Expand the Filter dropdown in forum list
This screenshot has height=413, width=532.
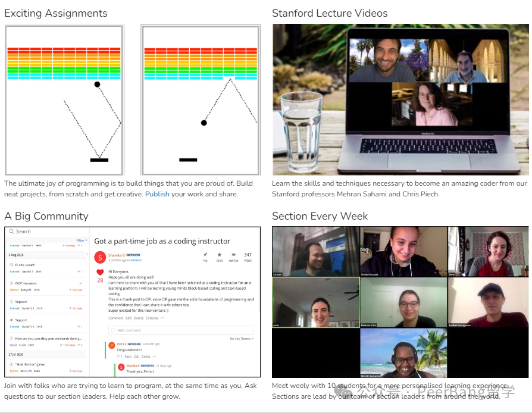pyautogui.click(x=82, y=240)
